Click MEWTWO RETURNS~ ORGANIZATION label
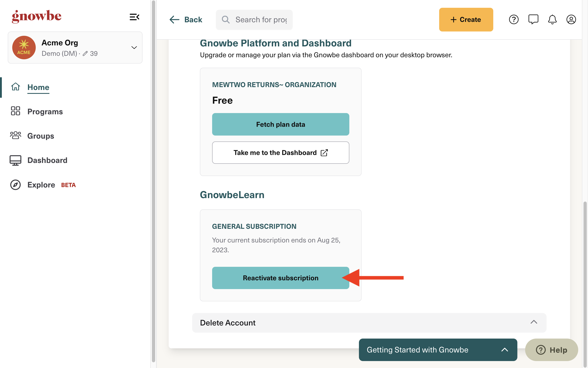The image size is (588, 368). coord(274,85)
